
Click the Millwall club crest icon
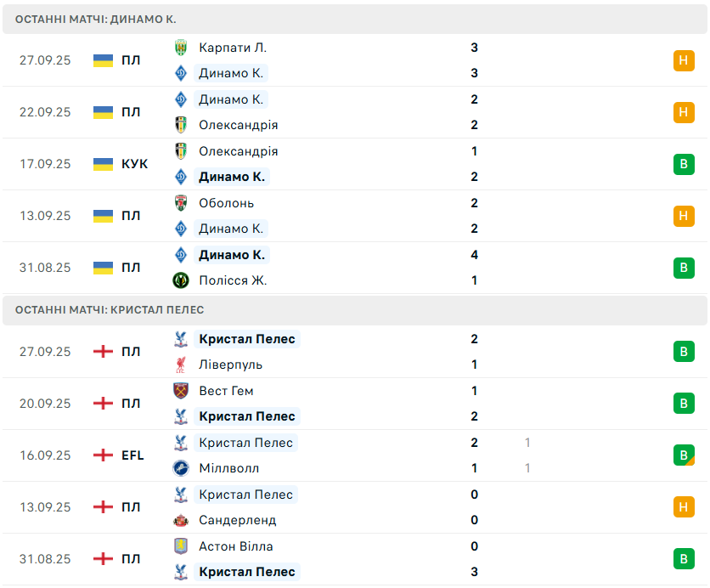tap(181, 468)
